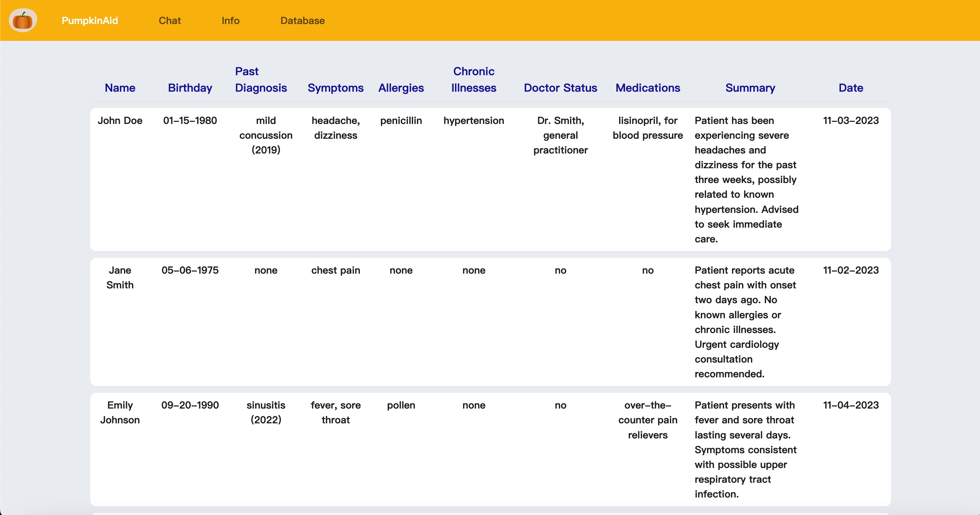The width and height of the screenshot is (980, 515).
Task: Open the Chat tab
Action: (x=170, y=21)
